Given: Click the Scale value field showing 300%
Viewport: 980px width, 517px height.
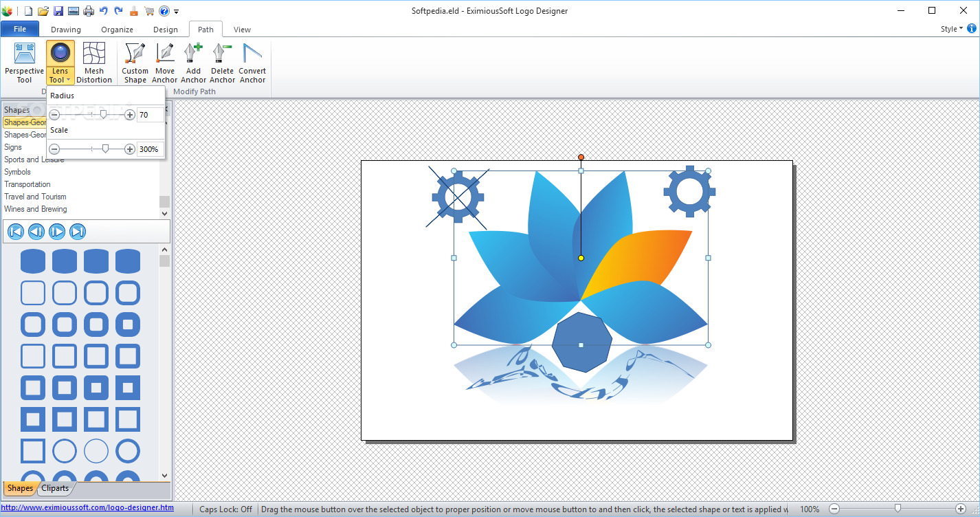Looking at the screenshot, I should tap(150, 149).
